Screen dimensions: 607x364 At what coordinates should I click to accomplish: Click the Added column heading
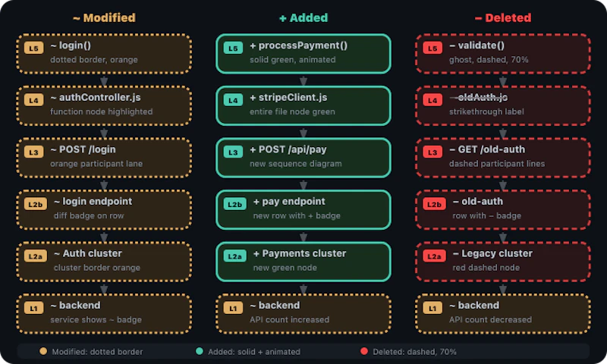click(x=303, y=17)
